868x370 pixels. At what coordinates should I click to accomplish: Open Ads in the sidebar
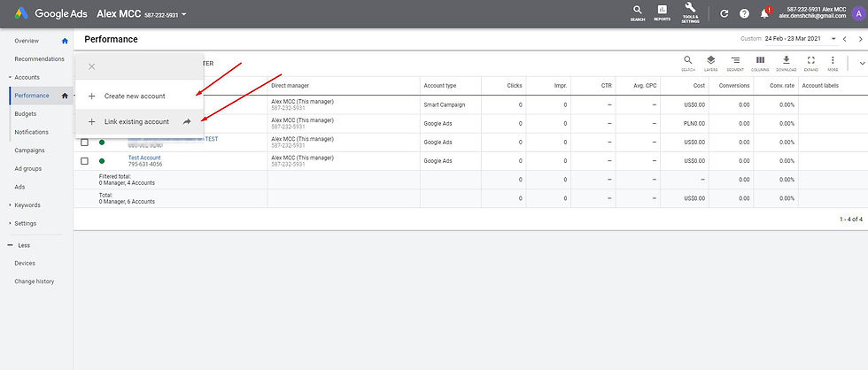coord(19,187)
